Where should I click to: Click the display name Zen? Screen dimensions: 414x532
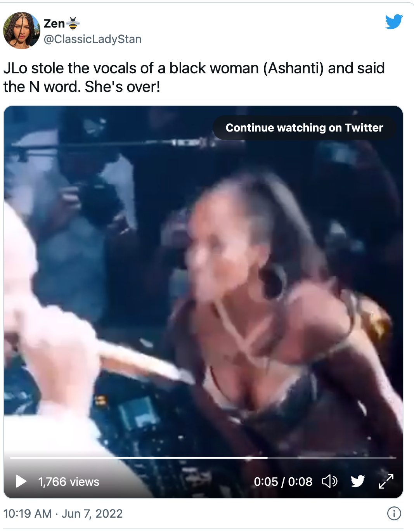click(54, 24)
